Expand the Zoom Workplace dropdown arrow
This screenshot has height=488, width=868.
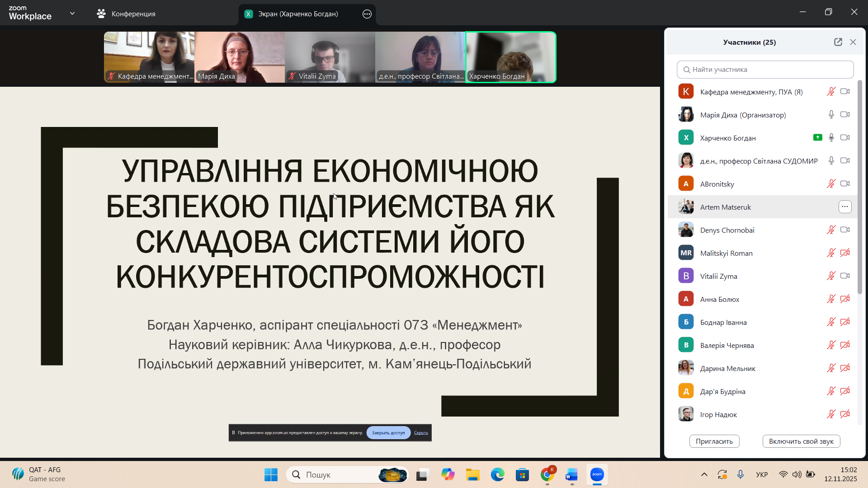(x=72, y=14)
